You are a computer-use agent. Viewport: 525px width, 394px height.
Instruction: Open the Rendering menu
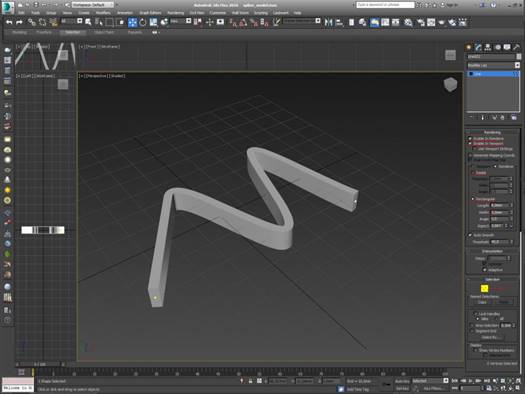(x=175, y=13)
